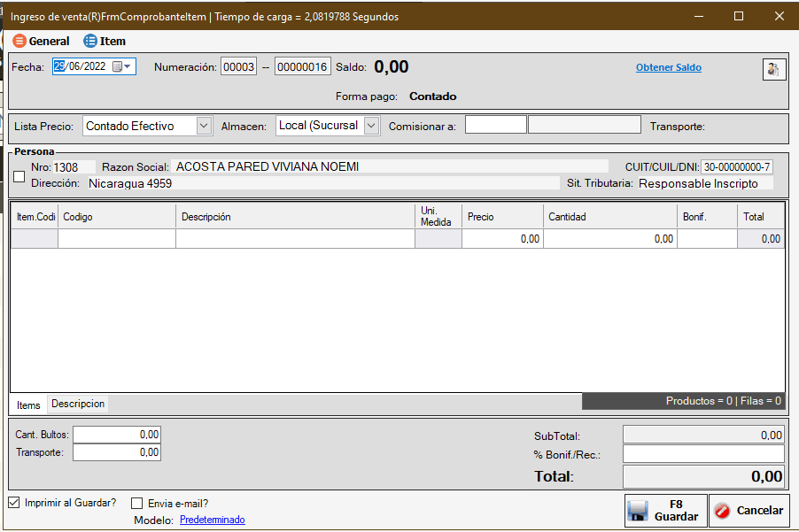Click the Predeterminado model link
This screenshot has height=532, width=799.
pyautogui.click(x=212, y=520)
